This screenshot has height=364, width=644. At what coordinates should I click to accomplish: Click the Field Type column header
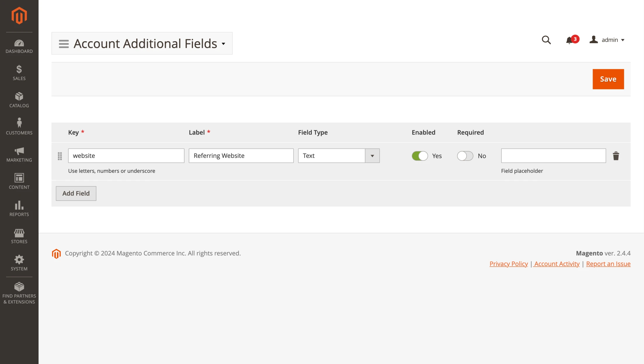(313, 132)
